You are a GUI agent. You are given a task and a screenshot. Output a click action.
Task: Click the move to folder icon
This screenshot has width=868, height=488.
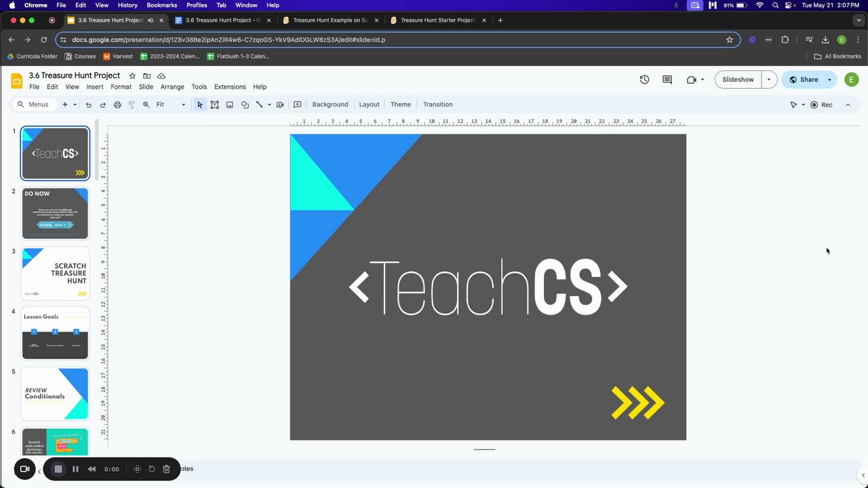coord(146,76)
